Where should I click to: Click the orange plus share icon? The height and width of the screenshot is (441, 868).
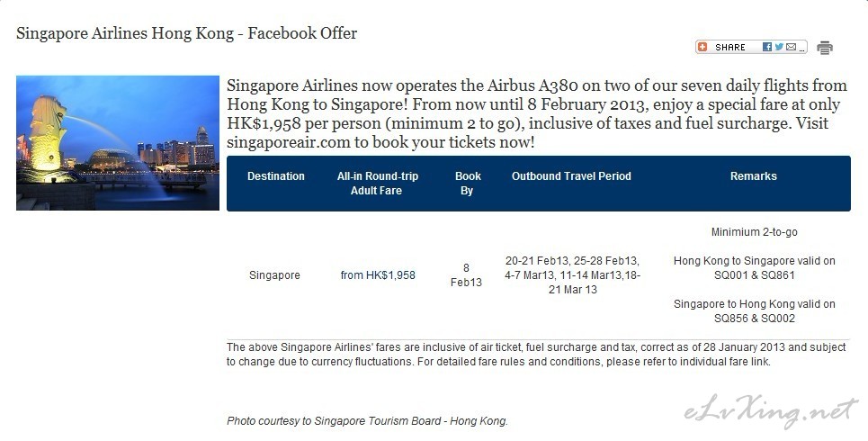tap(702, 47)
